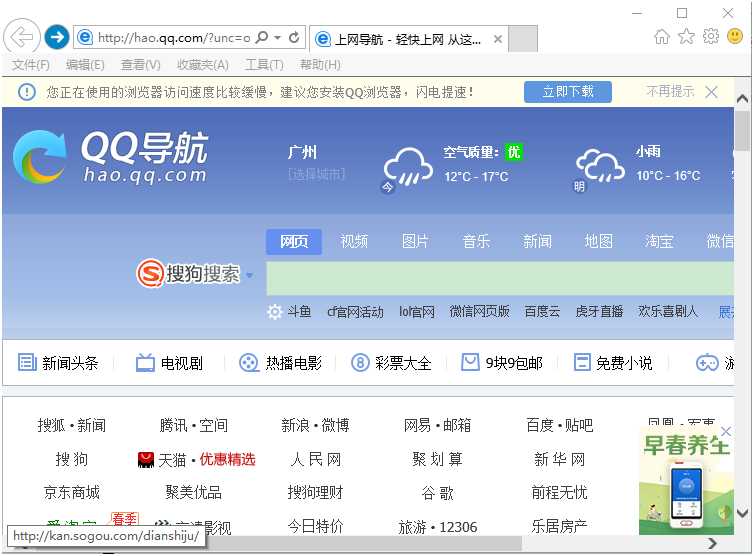
Task: Click tomorrow's weather cloud icon
Action: 600,166
